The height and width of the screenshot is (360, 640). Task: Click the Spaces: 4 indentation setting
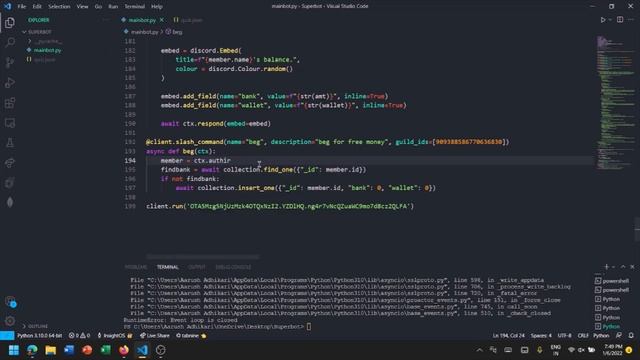pyautogui.click(x=541, y=336)
